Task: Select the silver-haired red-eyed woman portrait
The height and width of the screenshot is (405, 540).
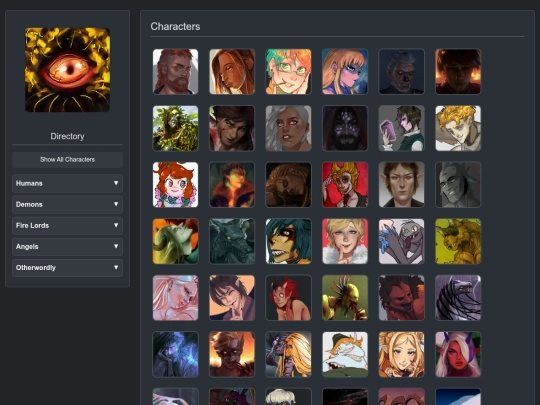Action: [x=288, y=128]
